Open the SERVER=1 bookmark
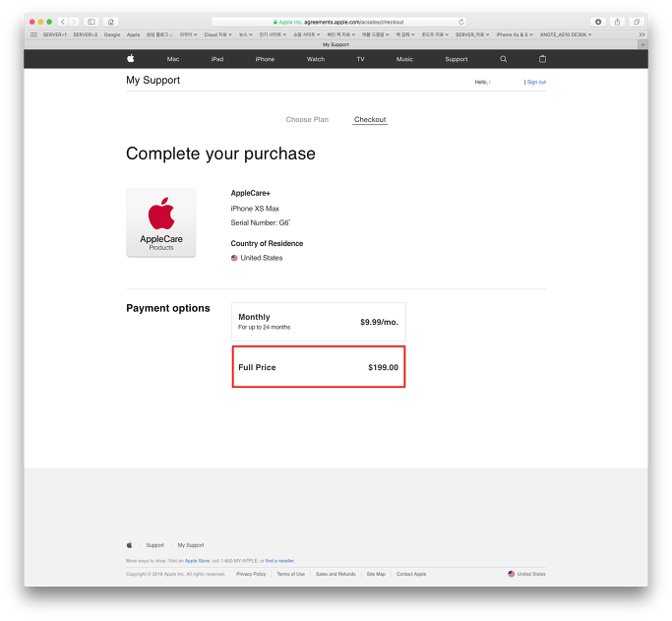The height and width of the screenshot is (621, 672). point(54,34)
